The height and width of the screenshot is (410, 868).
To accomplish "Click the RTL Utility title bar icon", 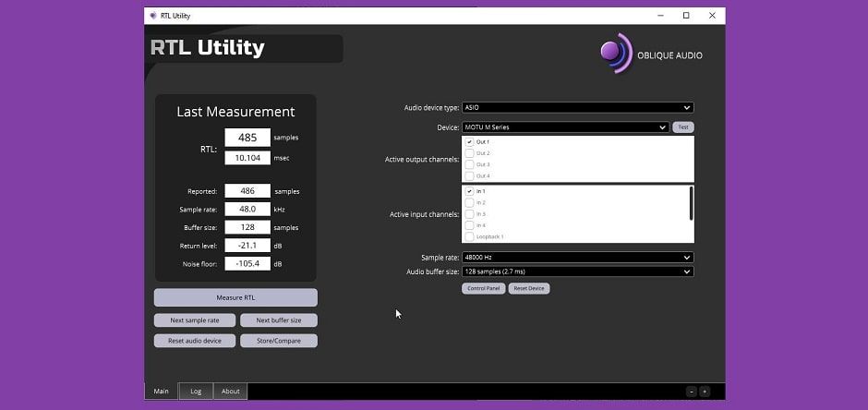I will point(153,16).
